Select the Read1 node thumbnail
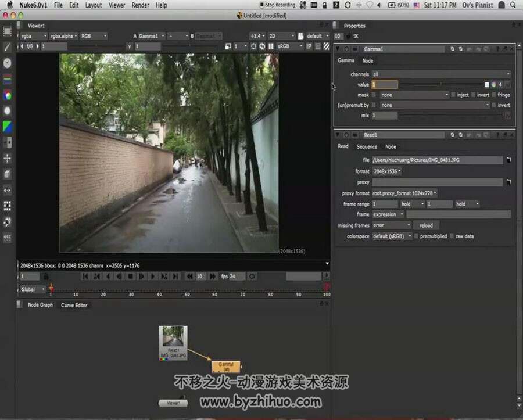The width and height of the screenshot is (523, 420). (173, 343)
